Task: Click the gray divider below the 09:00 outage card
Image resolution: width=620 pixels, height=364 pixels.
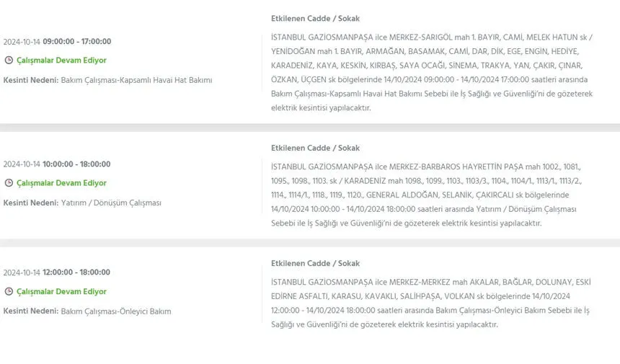Action: 310,128
